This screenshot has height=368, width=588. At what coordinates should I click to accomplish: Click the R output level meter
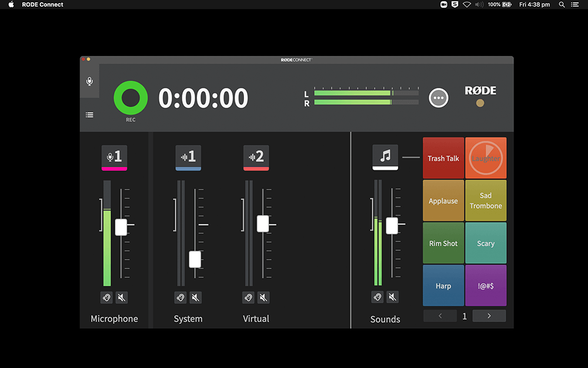[366, 102]
